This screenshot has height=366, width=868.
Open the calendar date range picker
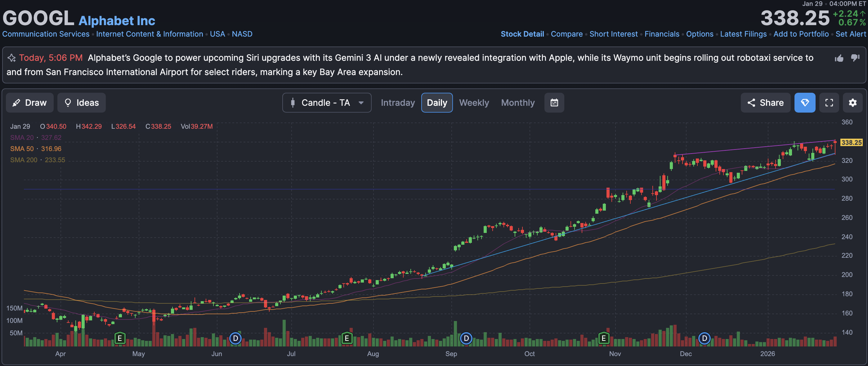pyautogui.click(x=554, y=103)
